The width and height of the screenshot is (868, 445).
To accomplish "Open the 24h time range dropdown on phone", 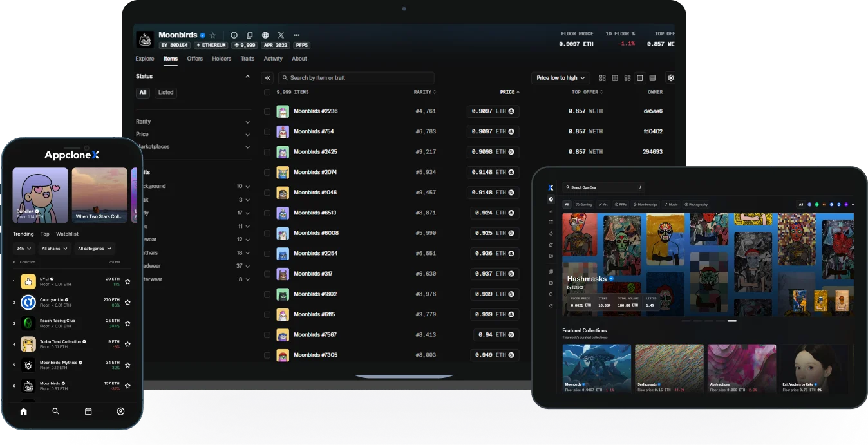I will (x=24, y=248).
